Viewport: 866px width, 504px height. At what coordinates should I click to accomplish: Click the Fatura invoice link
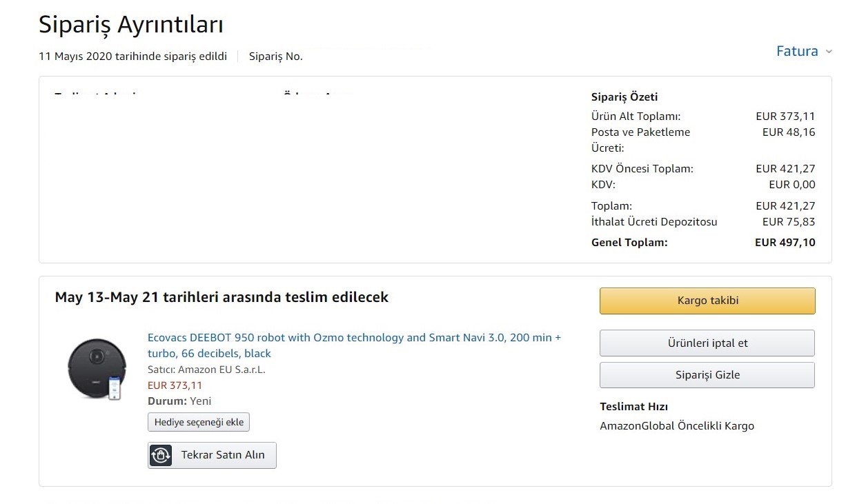(x=797, y=51)
